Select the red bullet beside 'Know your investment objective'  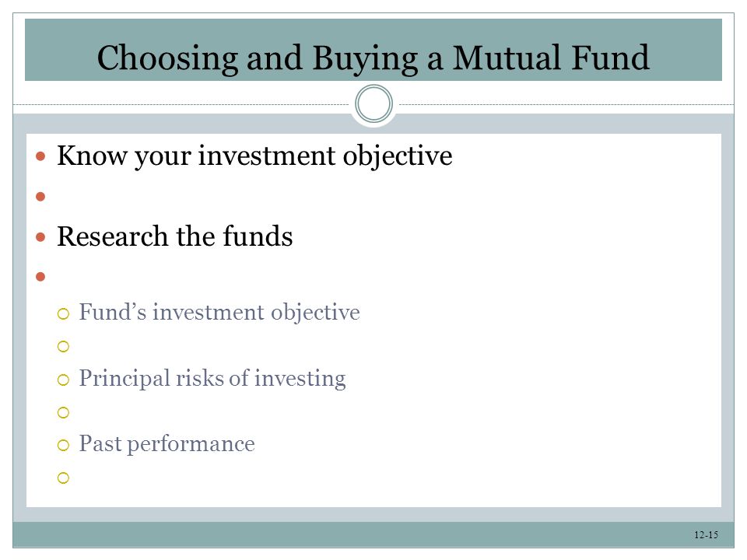[40, 156]
